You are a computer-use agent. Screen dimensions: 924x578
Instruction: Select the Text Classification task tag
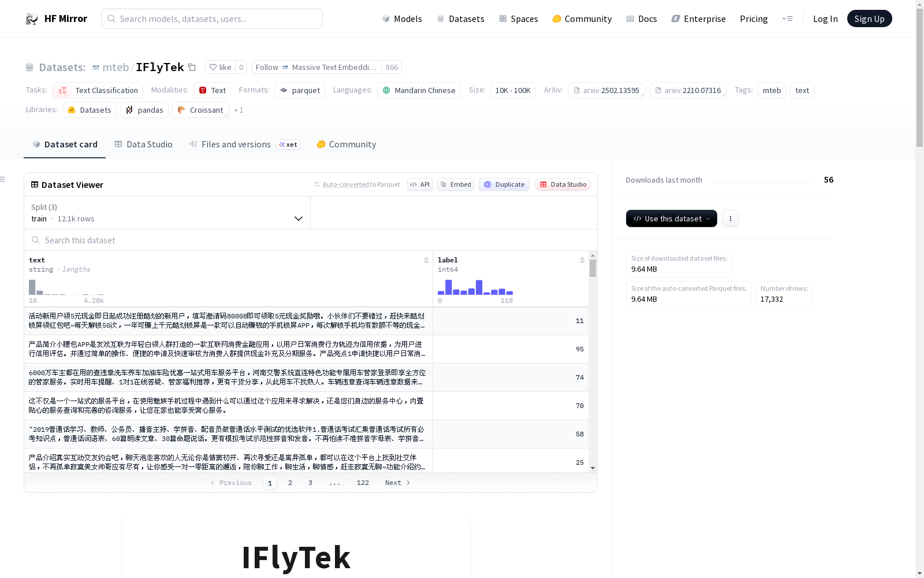98,90
